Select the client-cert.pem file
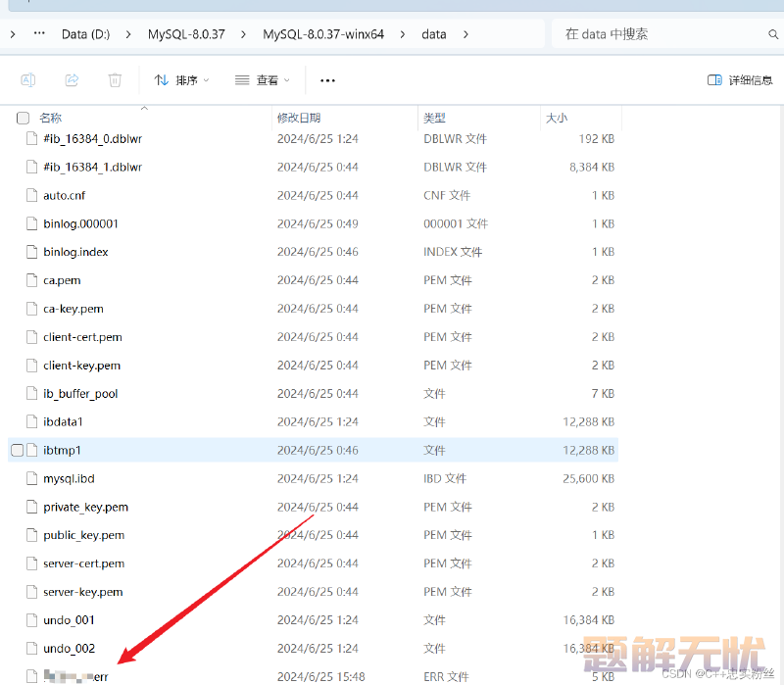 82,337
